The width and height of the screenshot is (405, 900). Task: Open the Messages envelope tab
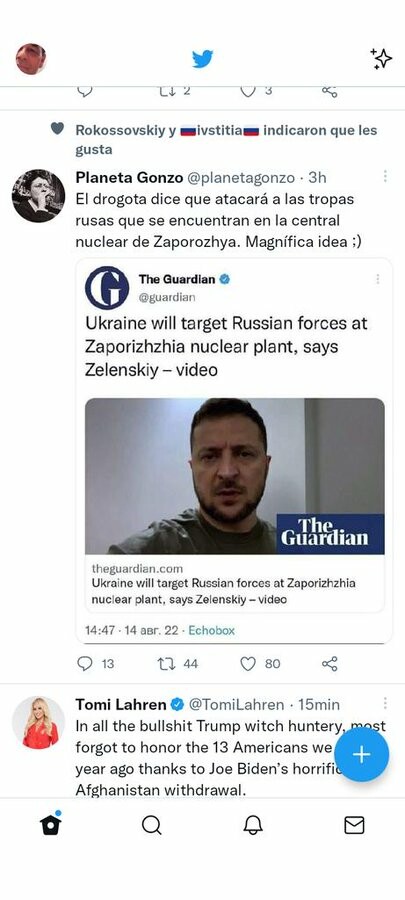click(x=354, y=825)
